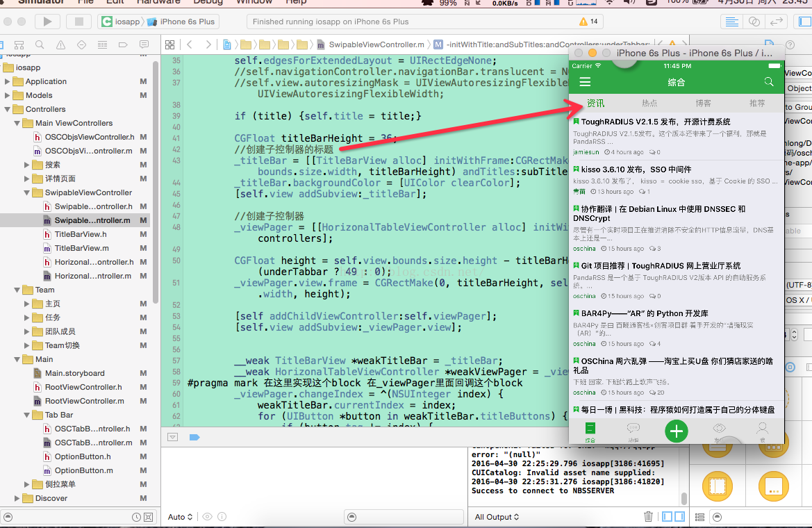Hide the debug area with toggle arrow
The image size is (812, 528).
click(173, 437)
